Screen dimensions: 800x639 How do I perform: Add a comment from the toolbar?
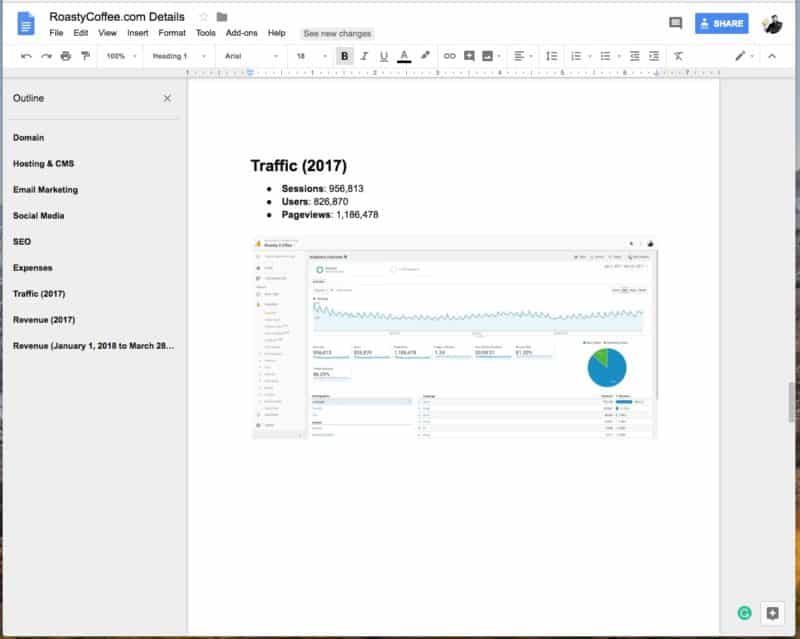[x=469, y=56]
